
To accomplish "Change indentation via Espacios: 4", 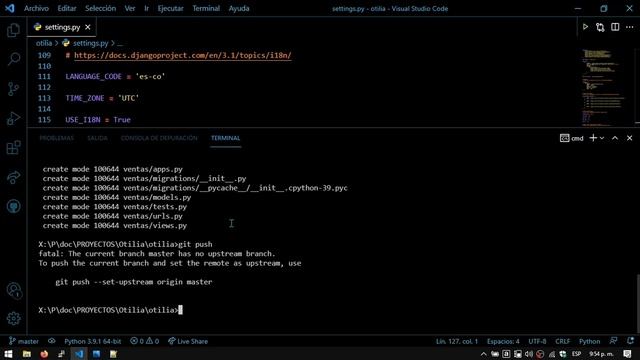I will point(503,341).
